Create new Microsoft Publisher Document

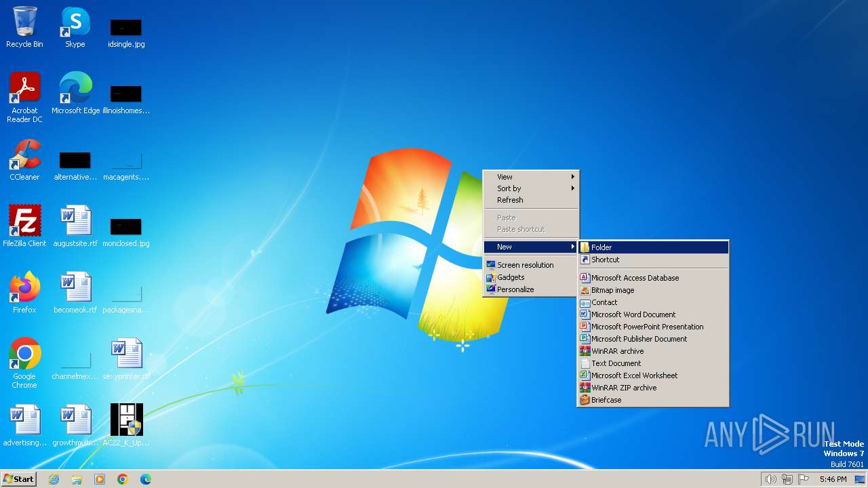[x=654, y=339]
